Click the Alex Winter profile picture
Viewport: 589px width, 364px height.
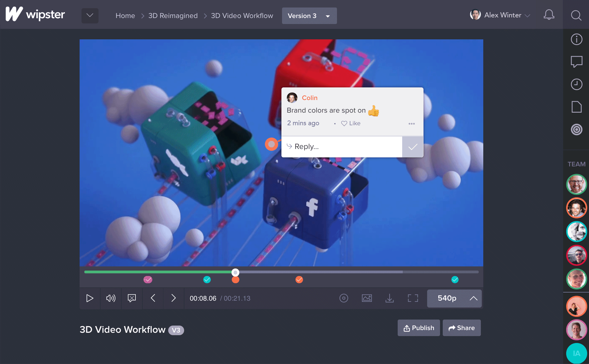point(475,15)
